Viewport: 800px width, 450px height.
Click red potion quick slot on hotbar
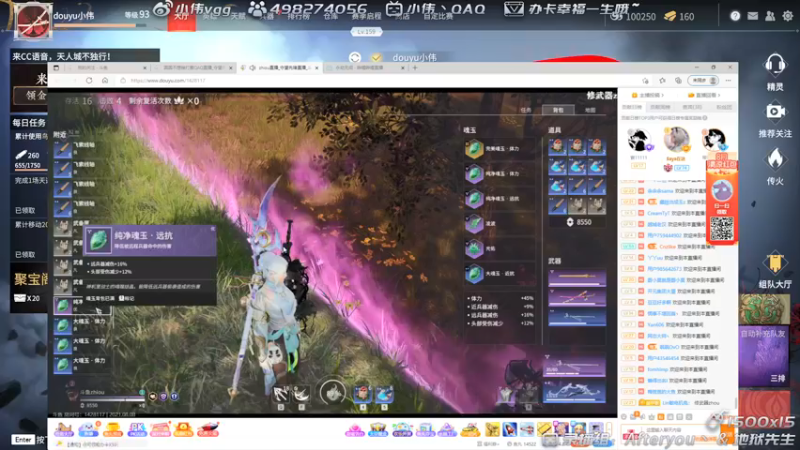coord(363,393)
